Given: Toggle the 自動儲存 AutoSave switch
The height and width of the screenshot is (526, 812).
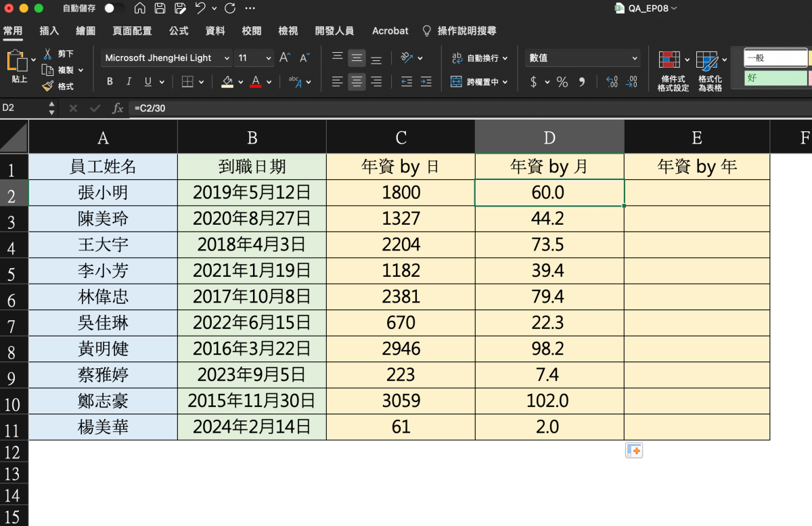Looking at the screenshot, I should tap(114, 9).
